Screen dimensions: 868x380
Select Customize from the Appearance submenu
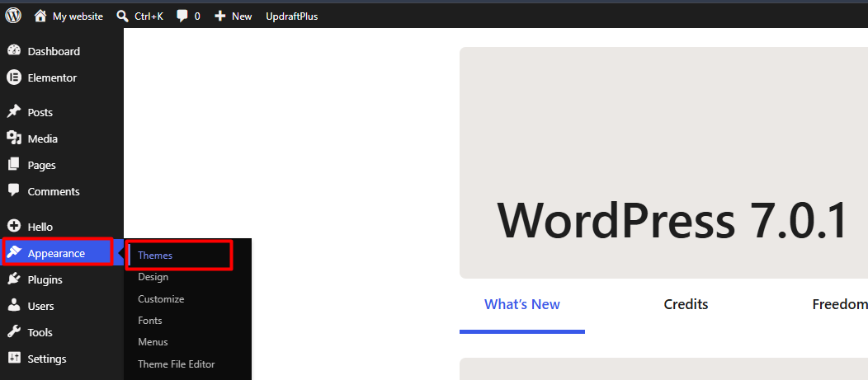click(161, 298)
